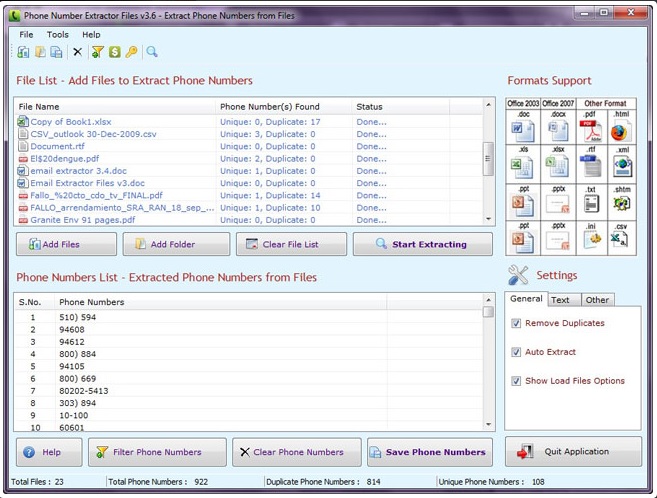Click file list scrollbar down arrow
The width and height of the screenshot is (657, 498).
coord(489,220)
